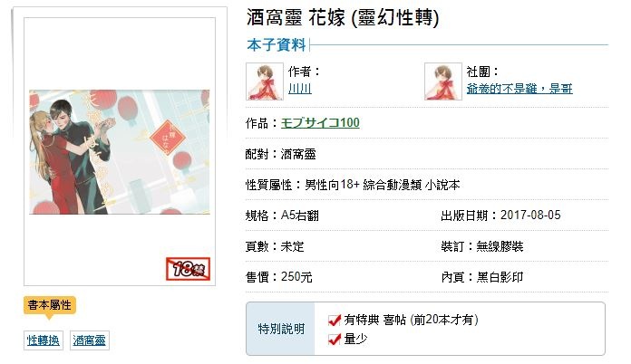Click the 量少 checkmark icon
Viewport: 631px width, 364px height.
click(335, 340)
